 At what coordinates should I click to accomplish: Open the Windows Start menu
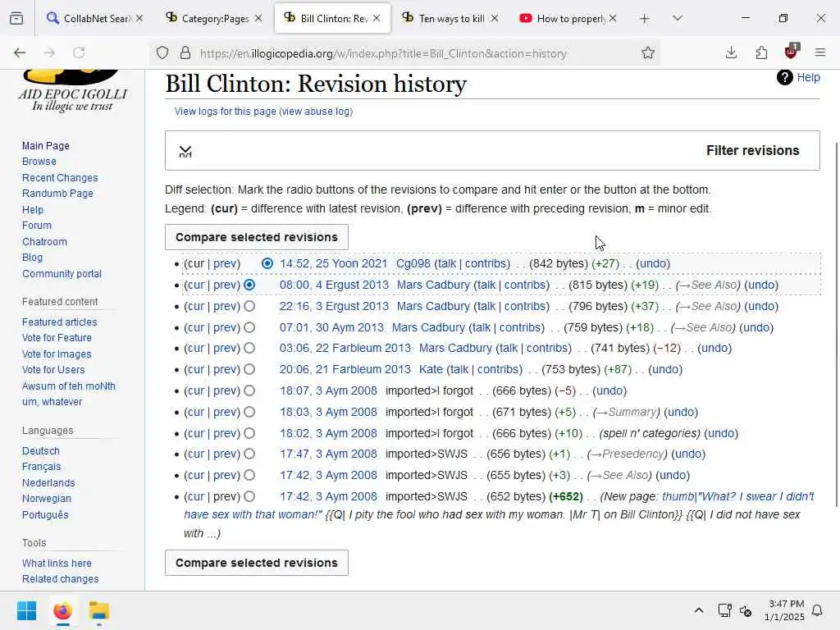tap(26, 610)
